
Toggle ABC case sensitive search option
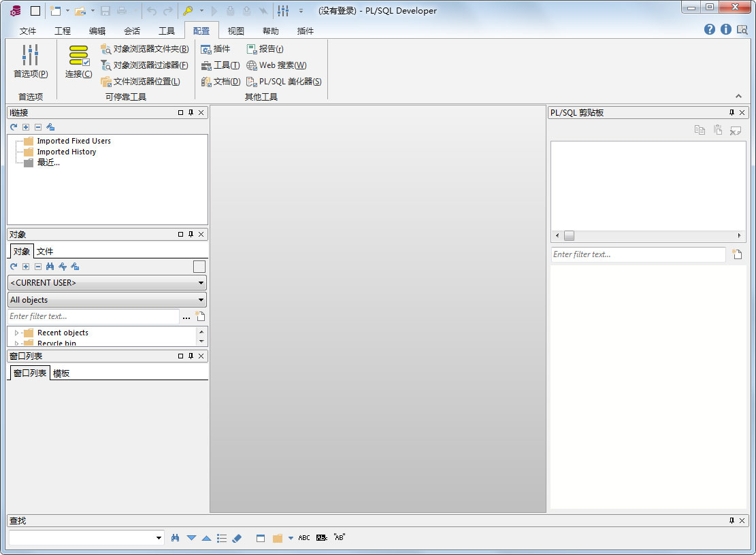[x=304, y=537]
